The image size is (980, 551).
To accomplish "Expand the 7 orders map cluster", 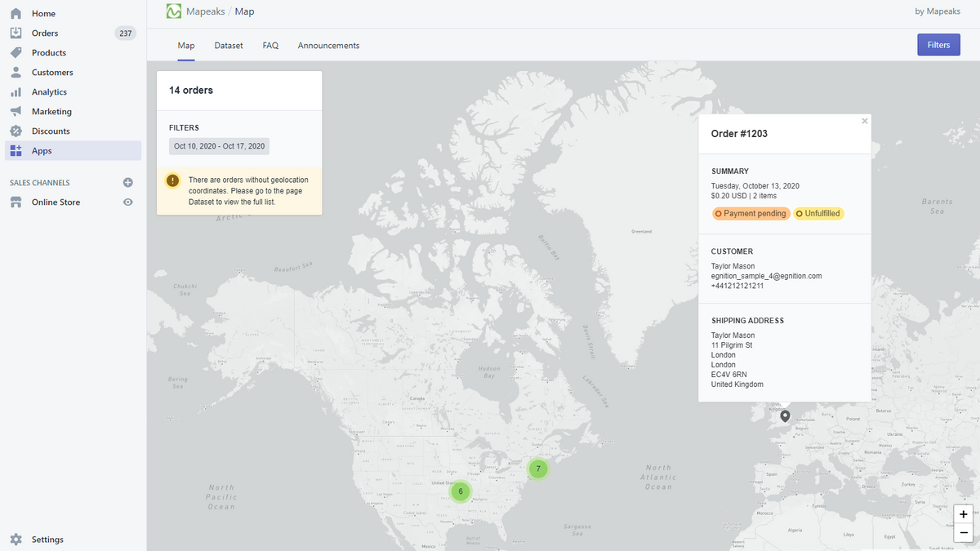I will pyautogui.click(x=538, y=469).
